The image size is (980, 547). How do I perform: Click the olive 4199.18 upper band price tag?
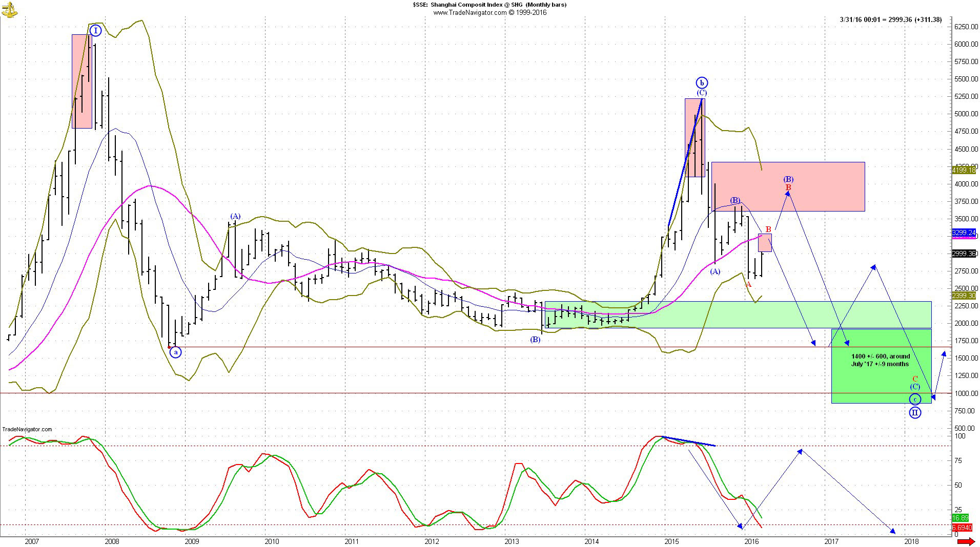click(964, 170)
